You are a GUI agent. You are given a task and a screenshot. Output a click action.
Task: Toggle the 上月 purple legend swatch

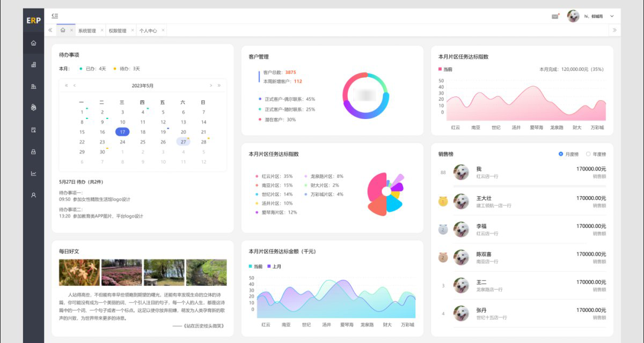[269, 266]
